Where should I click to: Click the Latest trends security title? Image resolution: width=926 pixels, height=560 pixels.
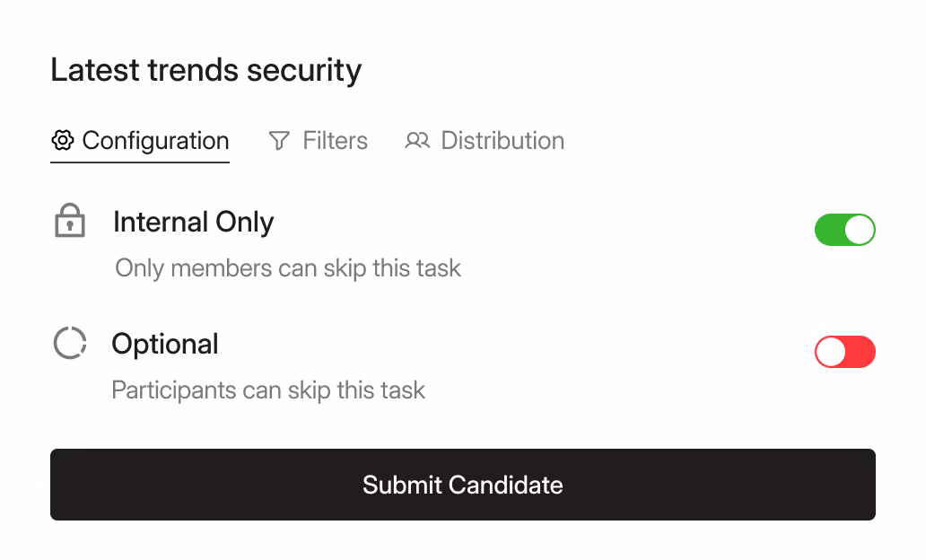[x=205, y=70]
